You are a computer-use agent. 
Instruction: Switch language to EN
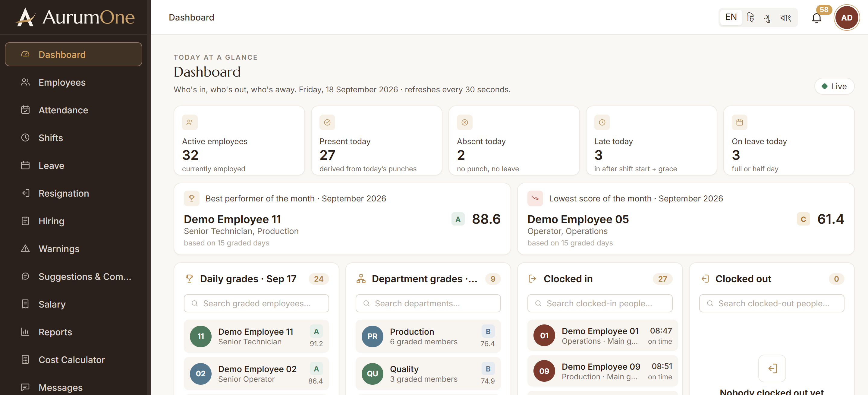pos(731,17)
